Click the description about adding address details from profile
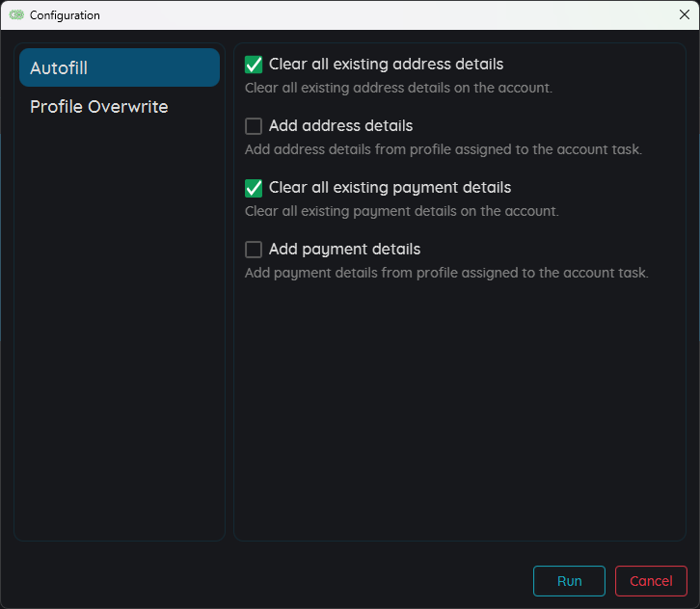Viewport: 700px width, 609px height. click(x=443, y=149)
